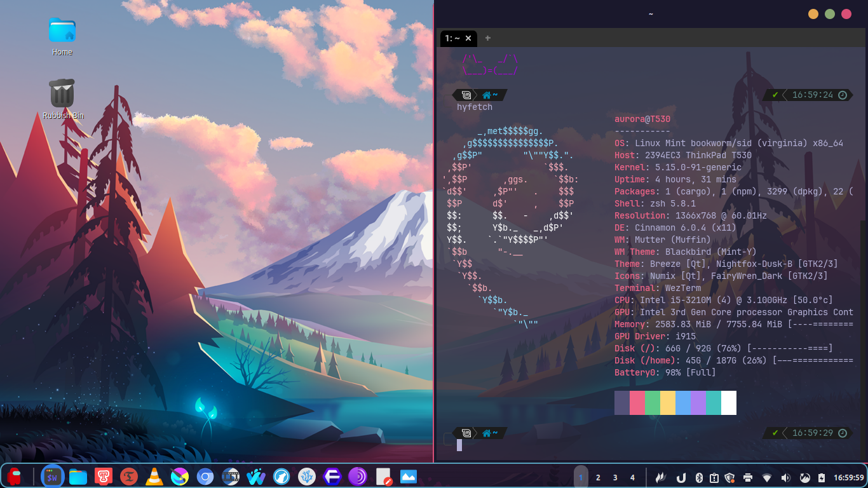868x488 pixels.
Task: Click the dark purple-gray color block
Action: pyautogui.click(x=622, y=403)
